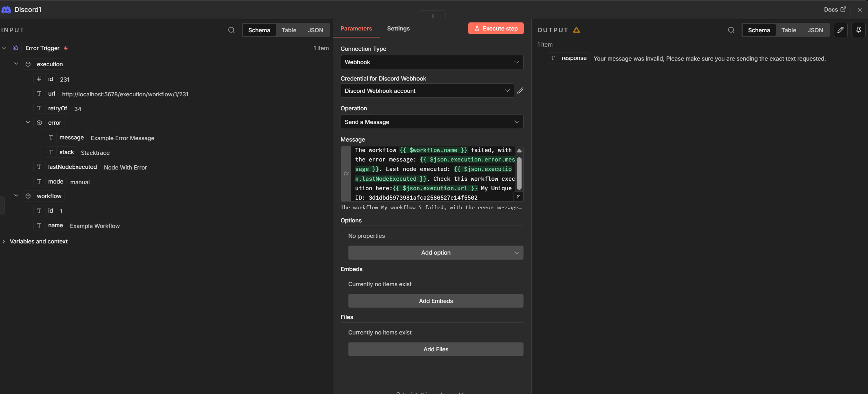
Task: Click the fx expression toggle
Action: pyautogui.click(x=346, y=173)
